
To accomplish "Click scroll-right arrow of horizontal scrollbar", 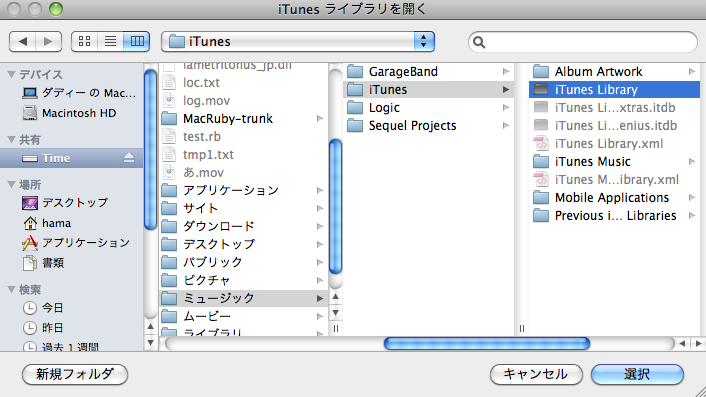I will coord(698,344).
